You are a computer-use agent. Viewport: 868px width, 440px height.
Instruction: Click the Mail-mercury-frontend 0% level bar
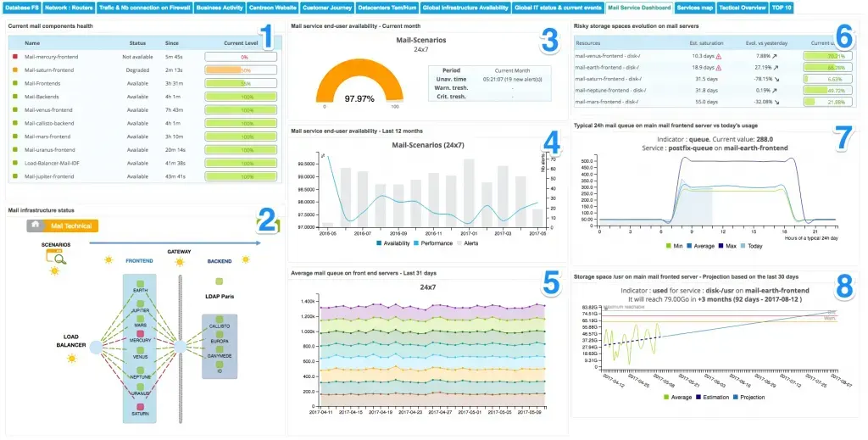[241, 57]
